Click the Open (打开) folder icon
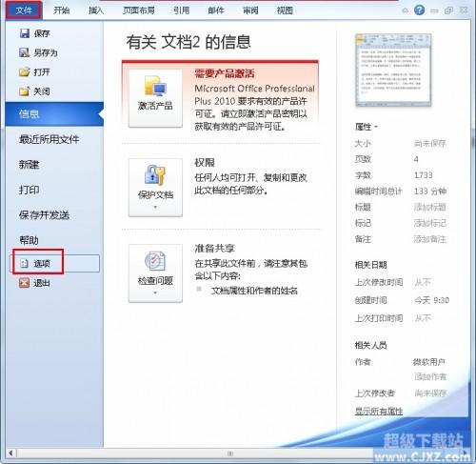 (x=25, y=72)
